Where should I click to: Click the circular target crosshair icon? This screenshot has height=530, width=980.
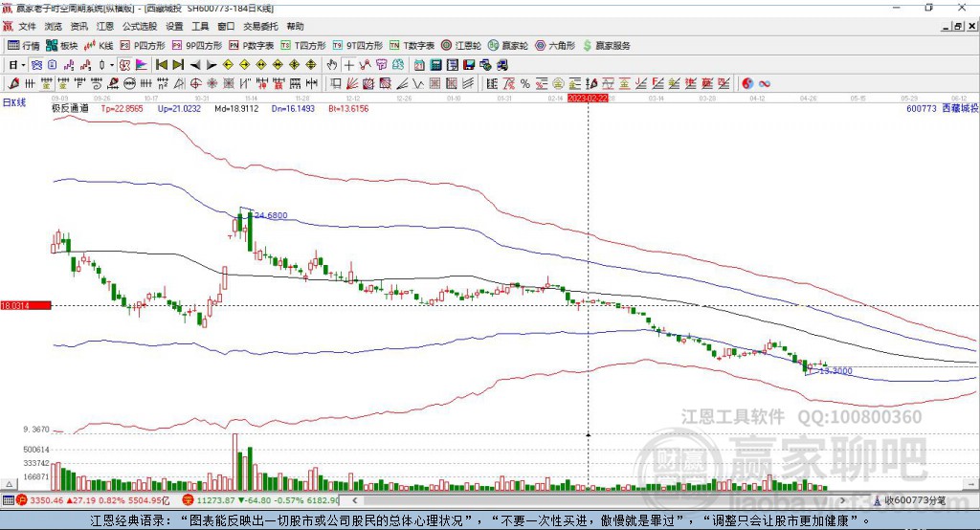tap(195, 83)
